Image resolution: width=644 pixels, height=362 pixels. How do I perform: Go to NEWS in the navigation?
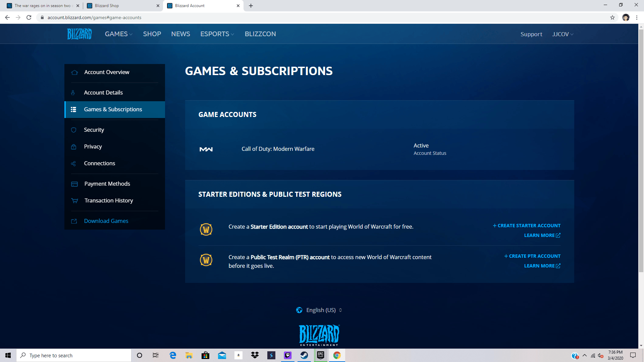(x=180, y=34)
